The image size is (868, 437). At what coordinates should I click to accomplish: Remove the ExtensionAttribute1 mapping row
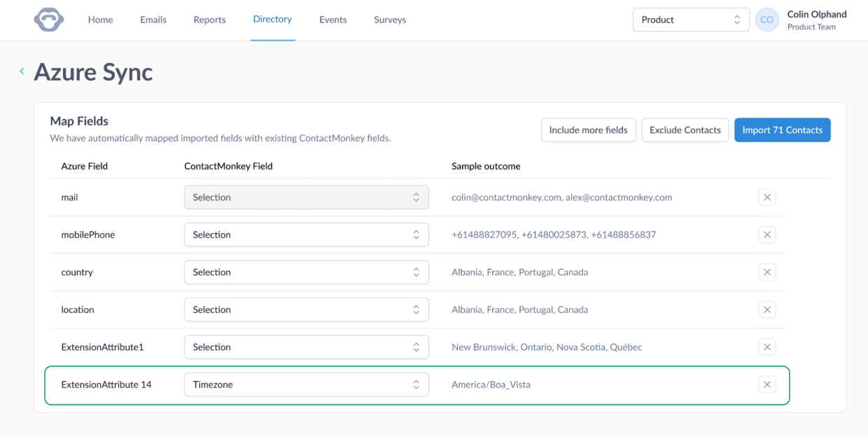click(767, 347)
